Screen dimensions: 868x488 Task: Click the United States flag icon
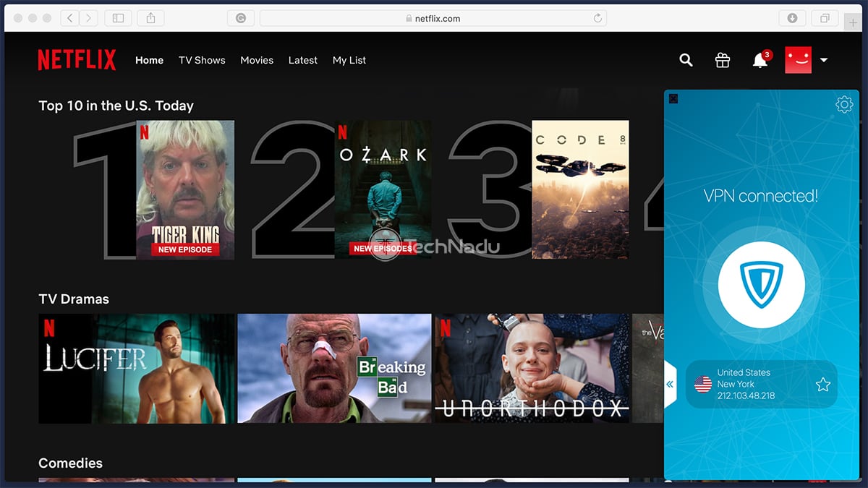point(703,385)
